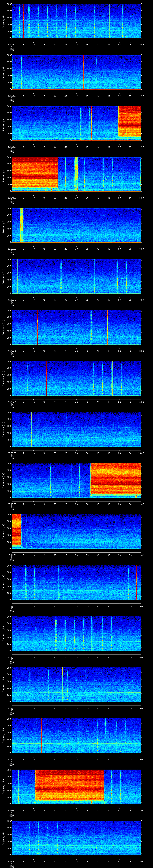The width and height of the screenshot is (153, 868).
Task: Click the red noise block in the 20:10:00 spectrogram
Action: [116, 480]
